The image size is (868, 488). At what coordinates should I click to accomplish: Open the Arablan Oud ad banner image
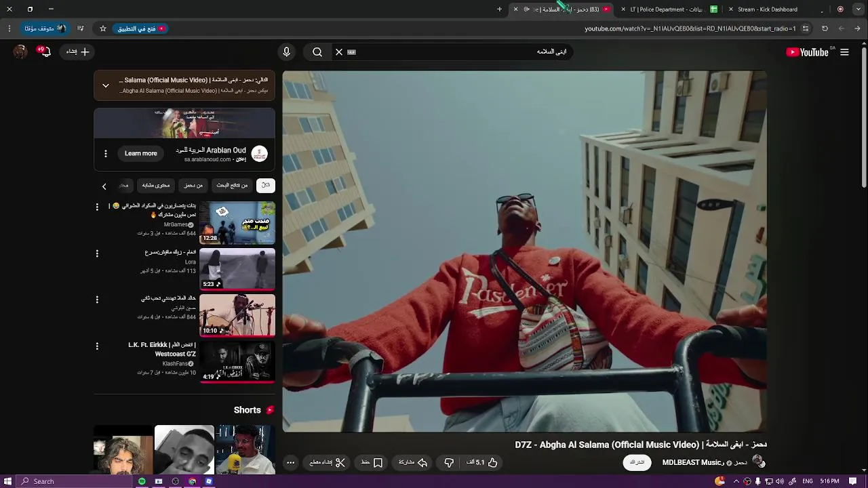pos(184,123)
